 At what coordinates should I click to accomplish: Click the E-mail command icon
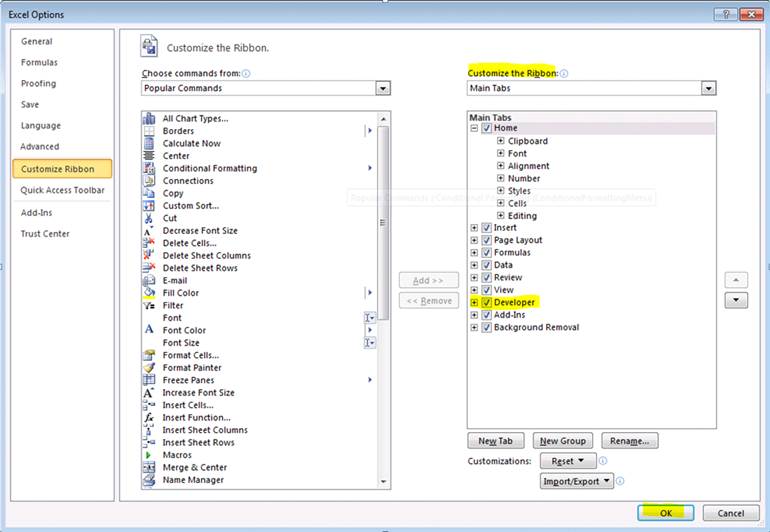tap(149, 280)
